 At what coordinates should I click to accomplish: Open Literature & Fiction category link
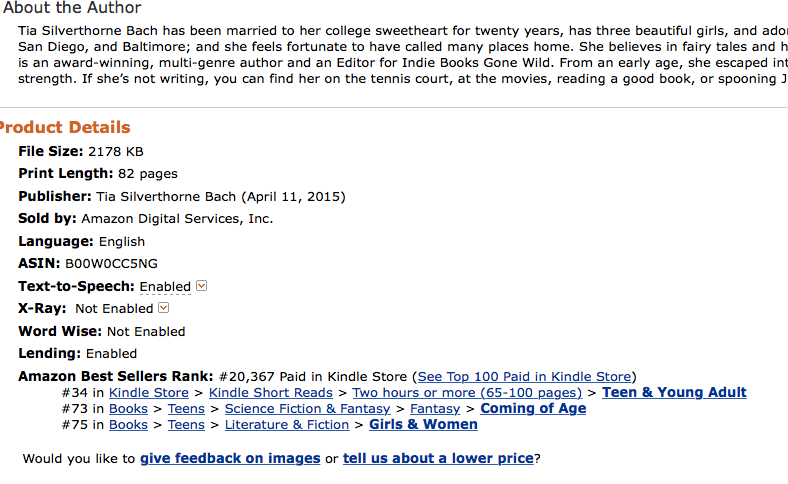(x=287, y=425)
